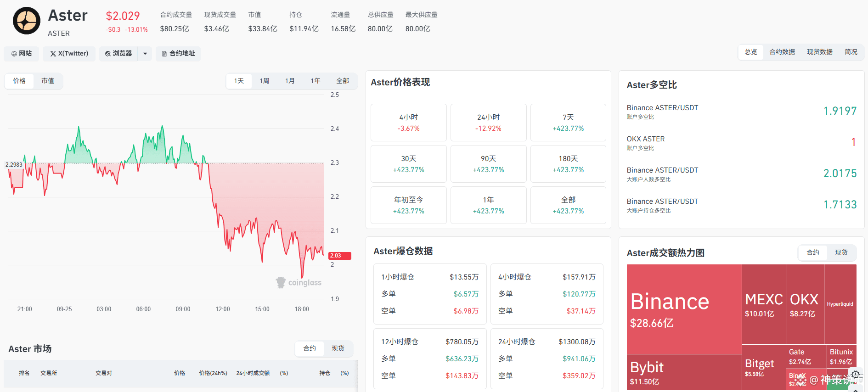This screenshot has height=392, width=868.
Task: Sort table by 24小时成交额 column
Action: (253, 373)
